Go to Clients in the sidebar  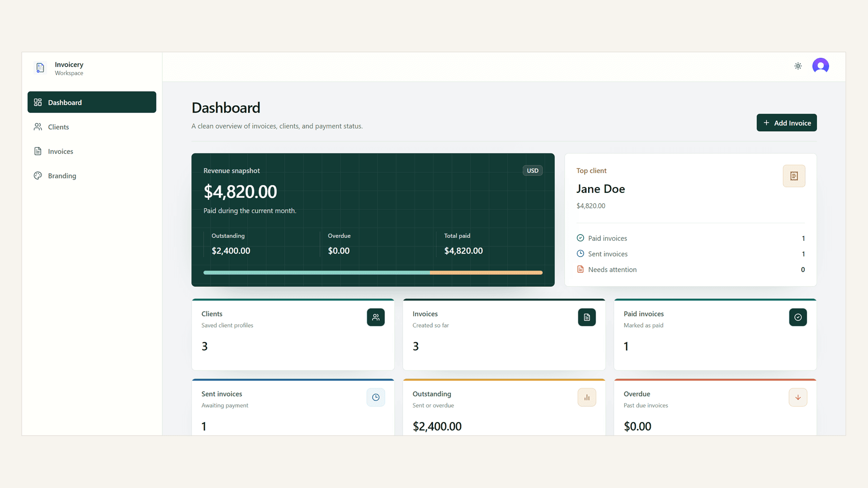coord(92,127)
